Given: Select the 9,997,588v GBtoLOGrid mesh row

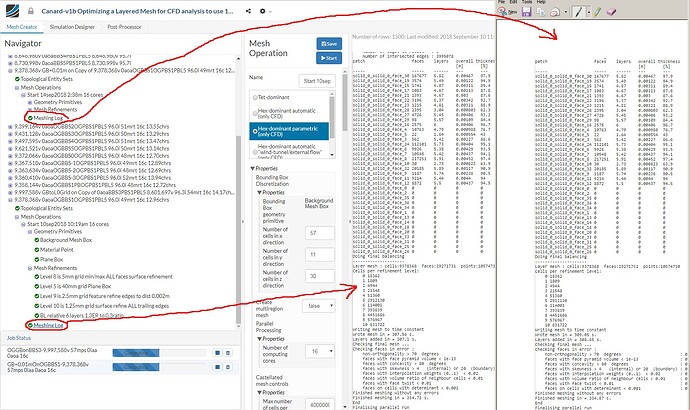Looking at the screenshot, I should coord(124,192).
